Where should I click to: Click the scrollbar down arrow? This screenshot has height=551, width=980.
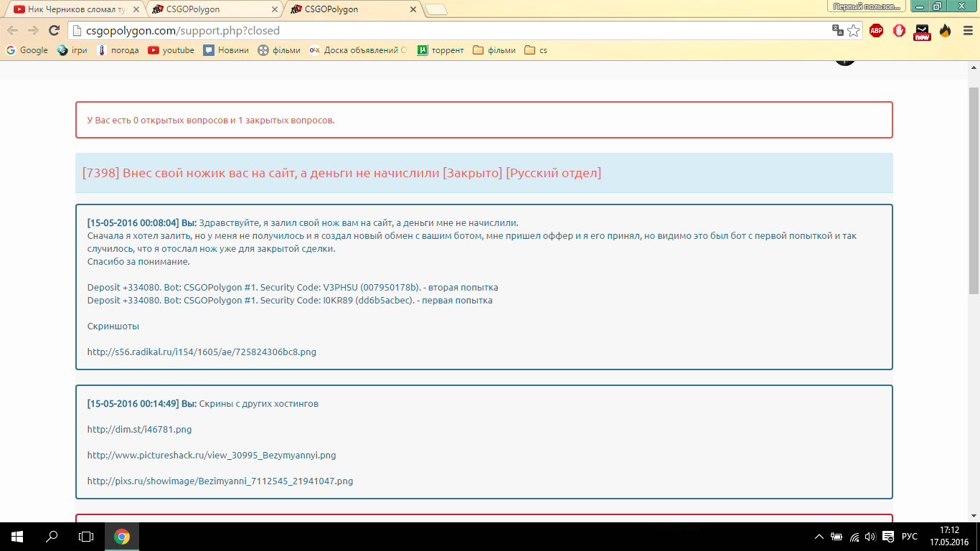point(974,516)
